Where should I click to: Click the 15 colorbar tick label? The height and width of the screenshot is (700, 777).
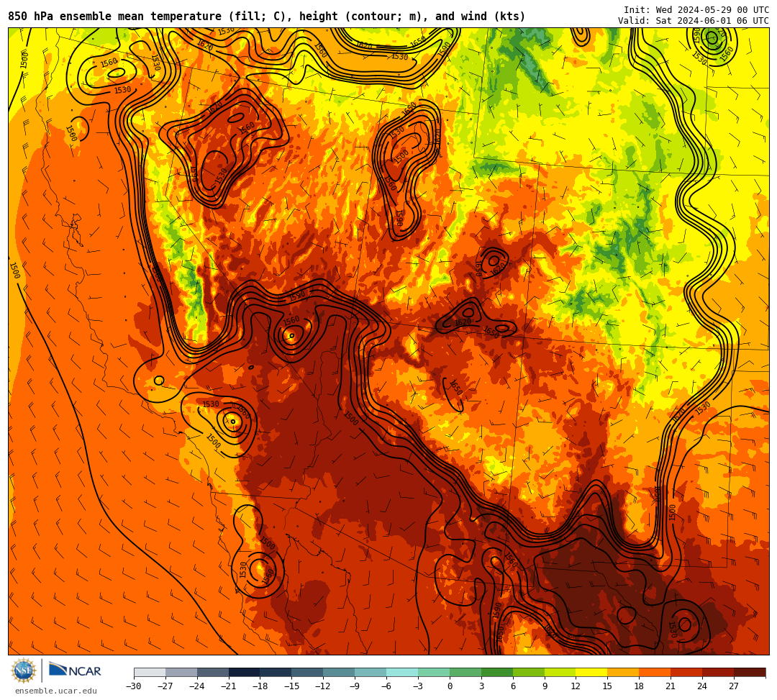coord(607,686)
